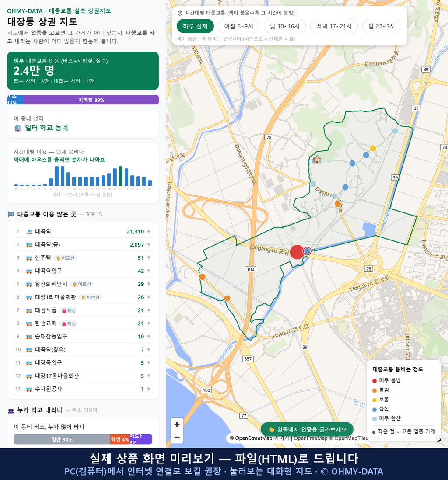Click the blue 버스 11% bar segment
The width and height of the screenshot is (448, 480).
click(15, 100)
